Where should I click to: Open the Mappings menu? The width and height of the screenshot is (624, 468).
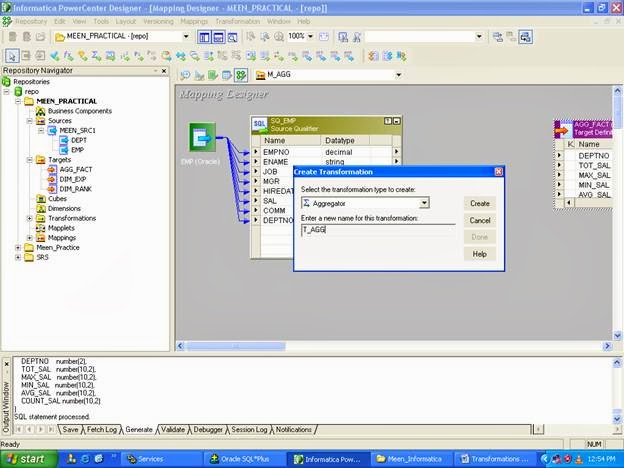tap(194, 21)
